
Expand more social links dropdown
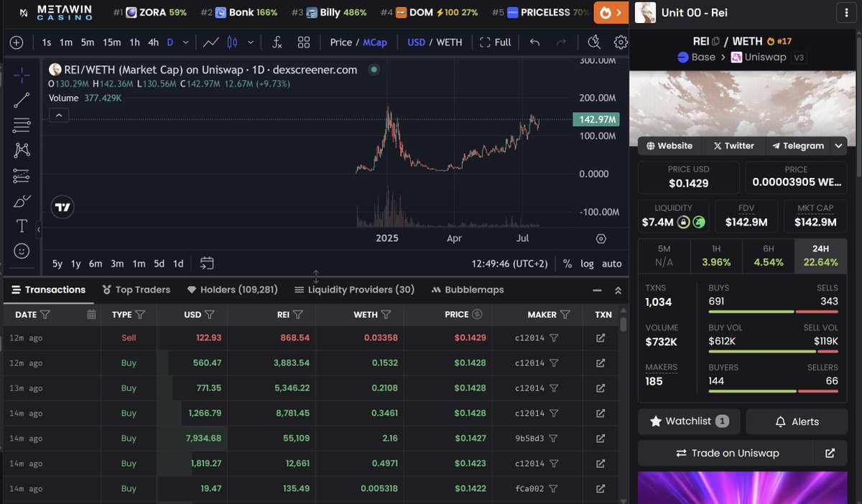pos(838,146)
